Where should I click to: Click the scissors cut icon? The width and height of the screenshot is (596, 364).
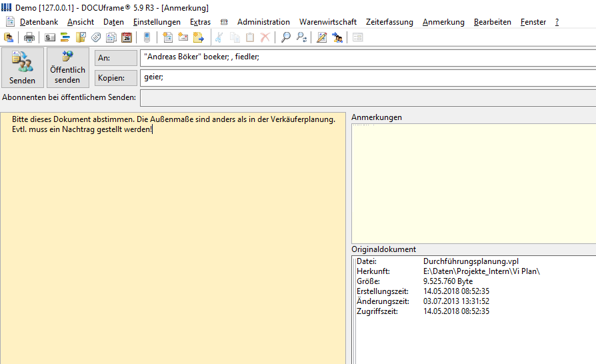tap(219, 37)
